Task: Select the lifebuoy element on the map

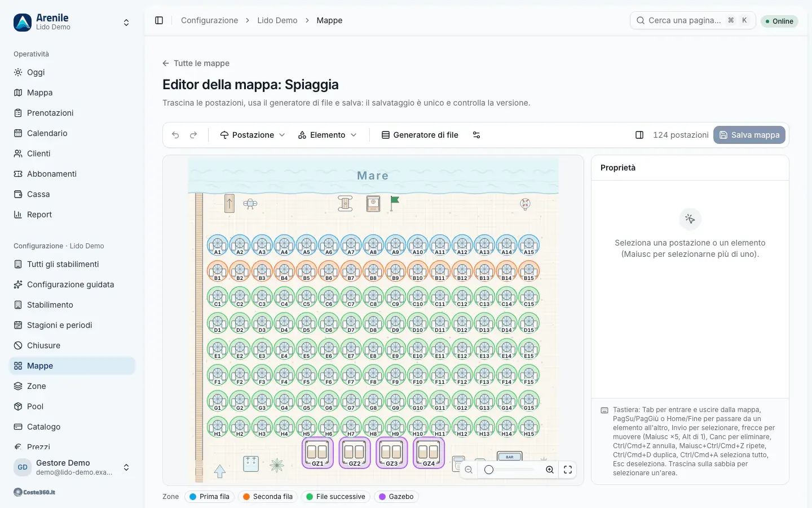Action: click(525, 204)
